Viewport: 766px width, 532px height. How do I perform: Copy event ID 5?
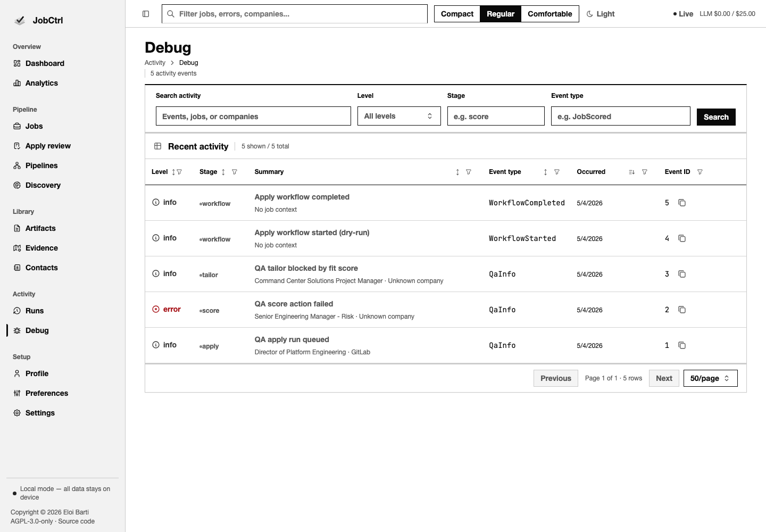click(x=682, y=203)
